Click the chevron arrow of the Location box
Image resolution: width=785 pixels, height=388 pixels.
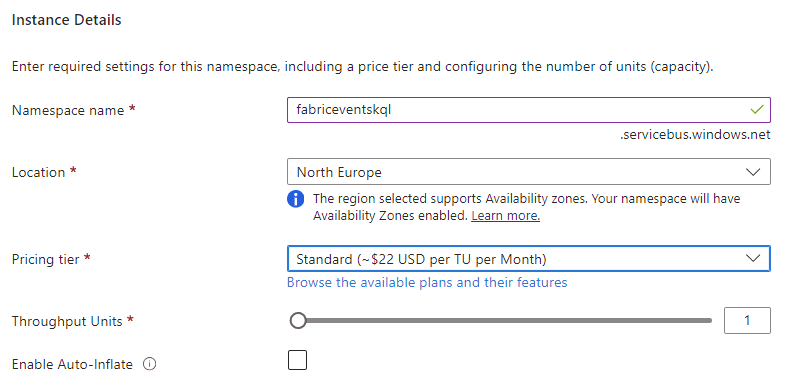click(752, 172)
